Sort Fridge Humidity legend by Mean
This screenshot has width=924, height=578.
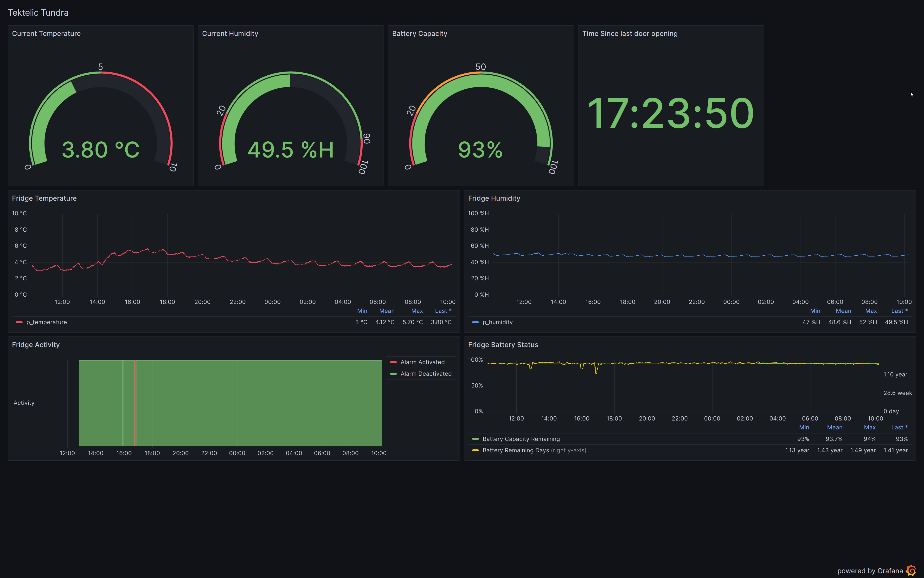pyautogui.click(x=843, y=311)
